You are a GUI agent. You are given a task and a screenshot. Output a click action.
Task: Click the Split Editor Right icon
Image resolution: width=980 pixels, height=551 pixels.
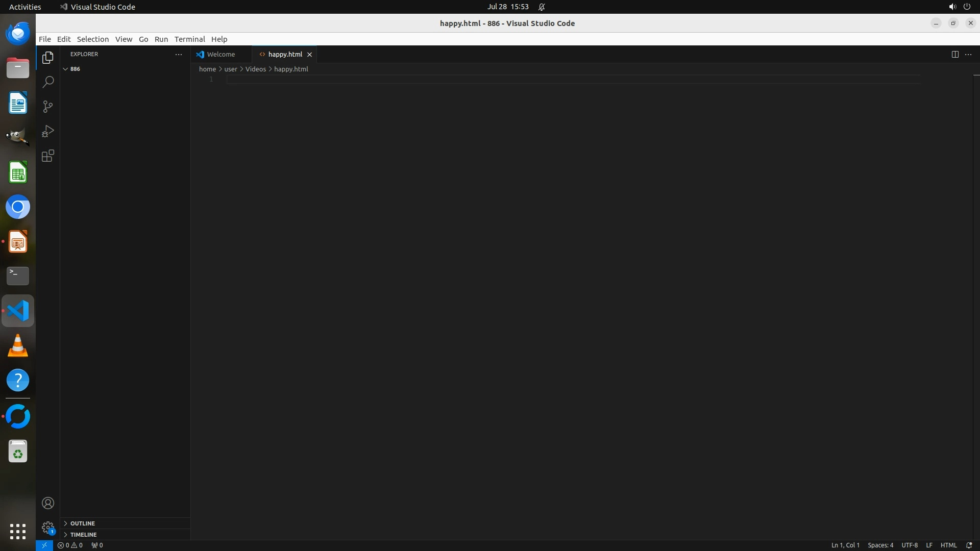pos(955,54)
